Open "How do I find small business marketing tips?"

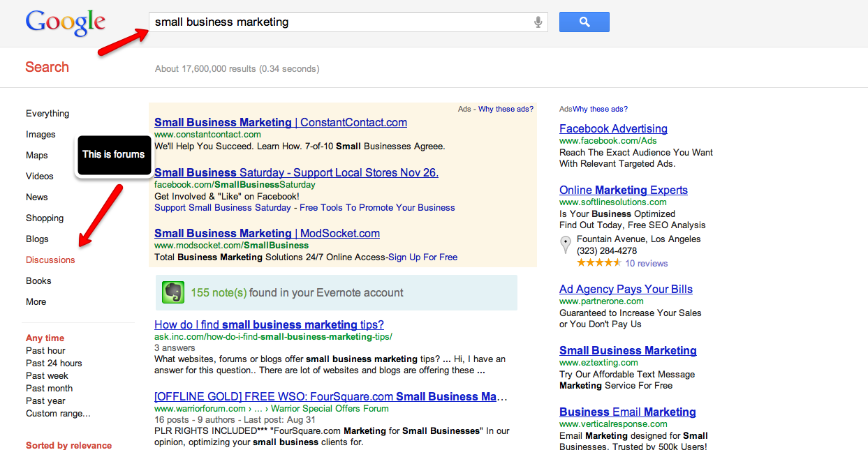[269, 325]
